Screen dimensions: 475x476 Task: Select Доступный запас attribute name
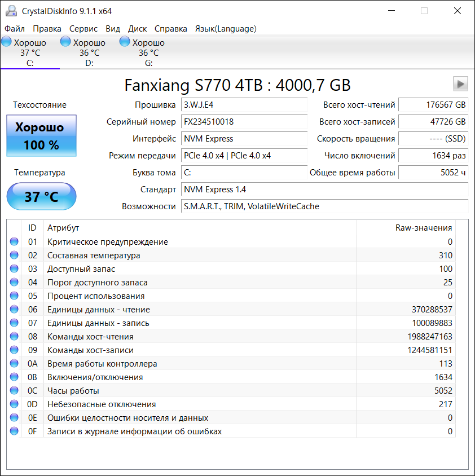coord(81,269)
